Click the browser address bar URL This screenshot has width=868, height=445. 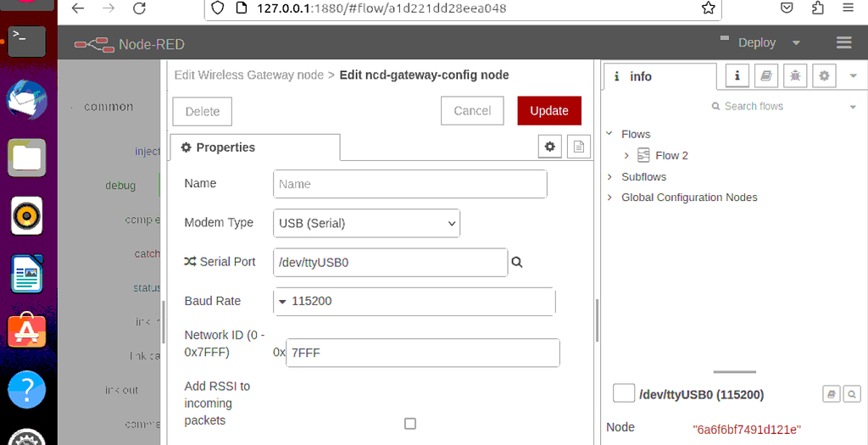pyautogui.click(x=380, y=8)
